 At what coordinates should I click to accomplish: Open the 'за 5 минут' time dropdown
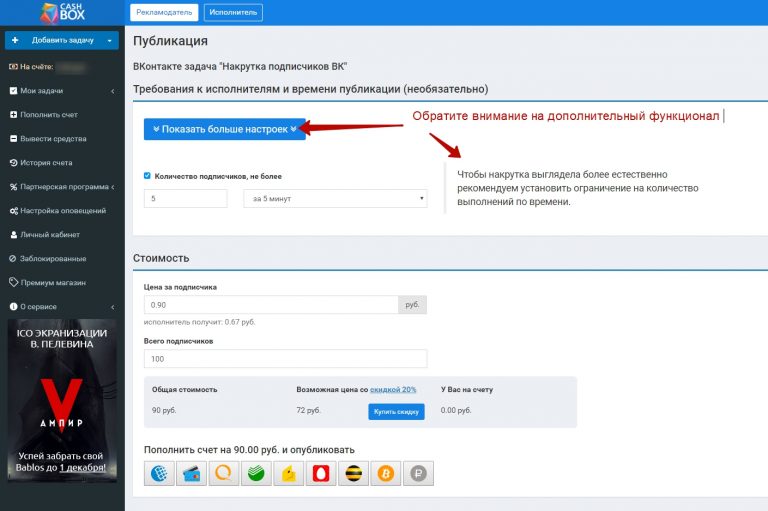pos(335,199)
